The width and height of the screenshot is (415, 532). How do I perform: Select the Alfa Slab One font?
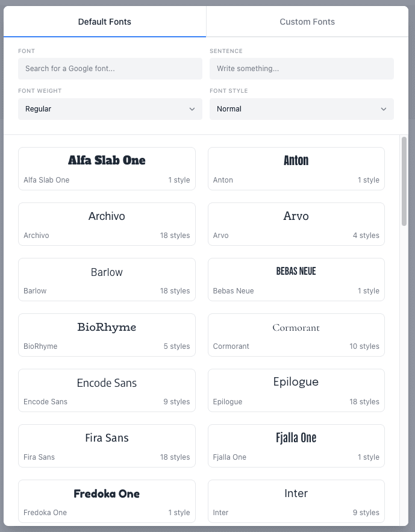tap(107, 168)
